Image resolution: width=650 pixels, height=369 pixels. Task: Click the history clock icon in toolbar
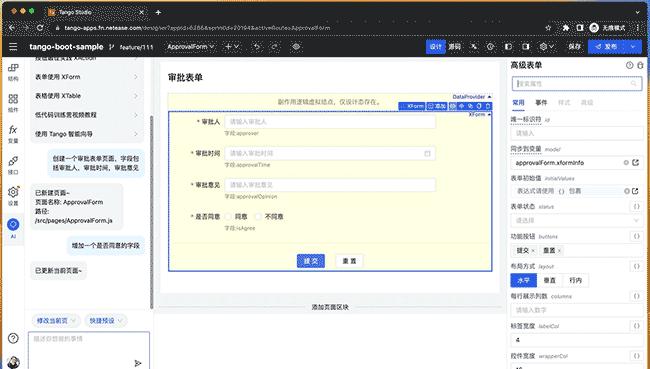click(x=491, y=47)
